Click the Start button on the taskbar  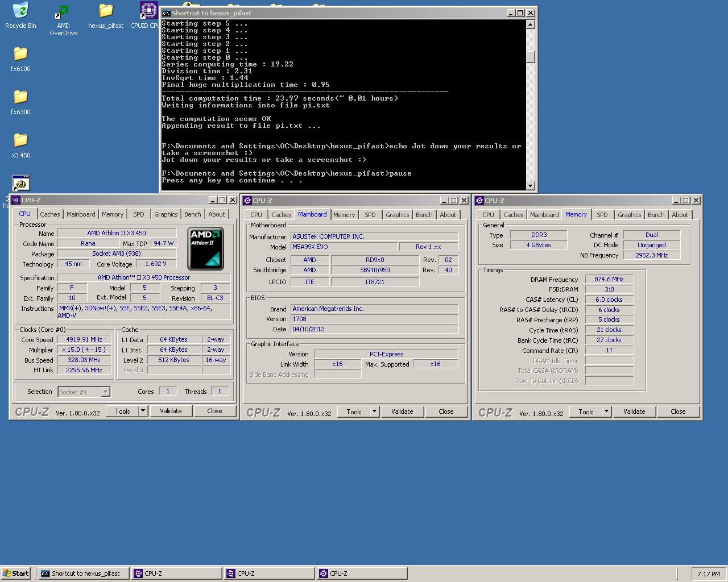click(16, 573)
